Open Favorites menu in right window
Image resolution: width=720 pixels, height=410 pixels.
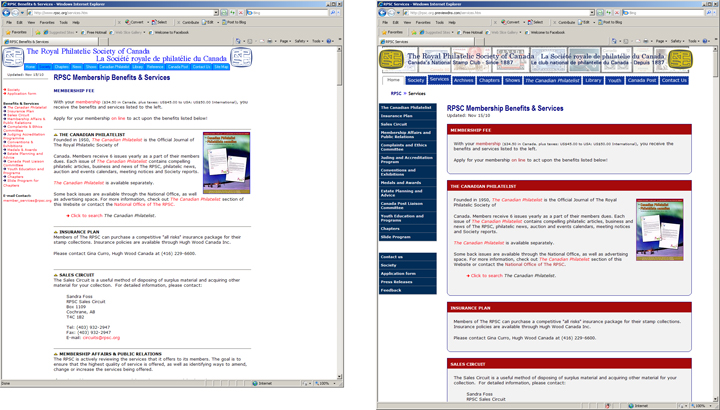tap(423, 22)
